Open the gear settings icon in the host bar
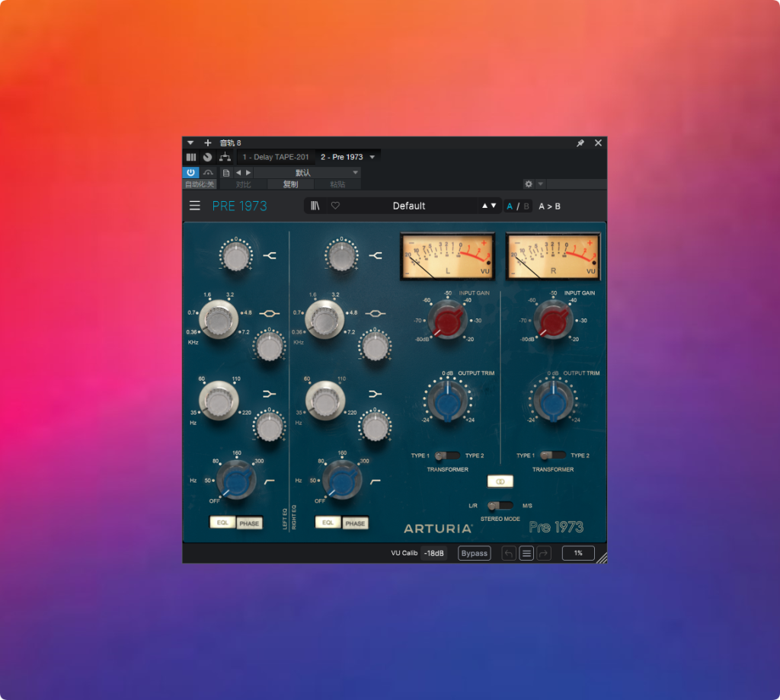The width and height of the screenshot is (780, 700). coord(529,184)
